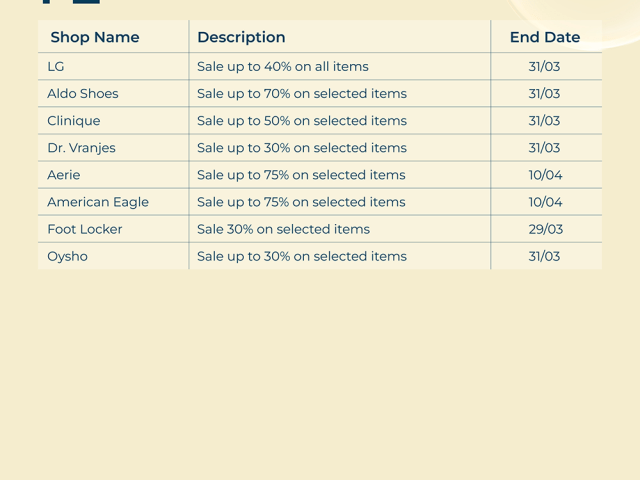Click the 29/03 end date
Screen dimensions: 640x480
(x=546, y=229)
